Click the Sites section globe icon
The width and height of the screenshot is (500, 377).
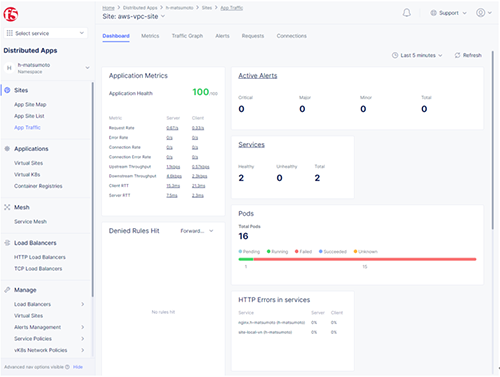(x=7, y=90)
